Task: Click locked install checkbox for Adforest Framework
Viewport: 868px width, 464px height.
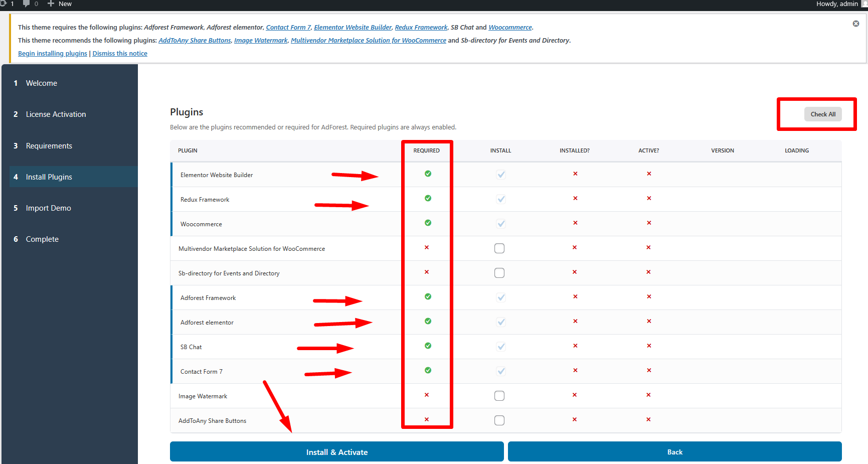Action: [501, 297]
